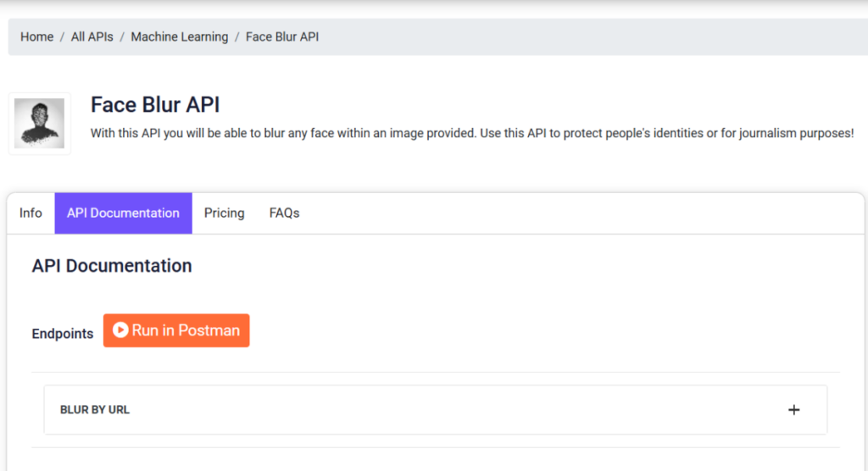Click the plus icon on BLUR BY URL row
Image resolution: width=868 pixels, height=471 pixels.
tap(793, 409)
